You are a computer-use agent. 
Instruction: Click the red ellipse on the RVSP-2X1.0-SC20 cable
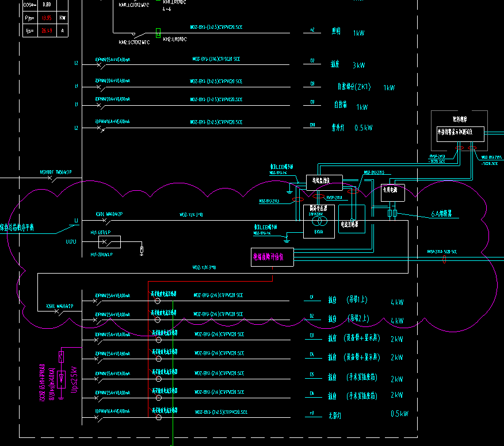tap(444, 259)
